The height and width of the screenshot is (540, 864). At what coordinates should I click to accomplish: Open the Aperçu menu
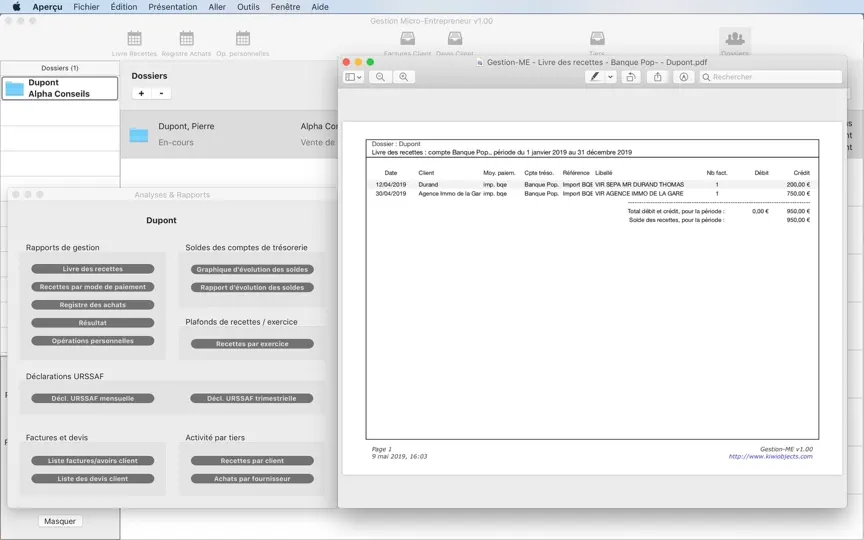(x=47, y=7)
